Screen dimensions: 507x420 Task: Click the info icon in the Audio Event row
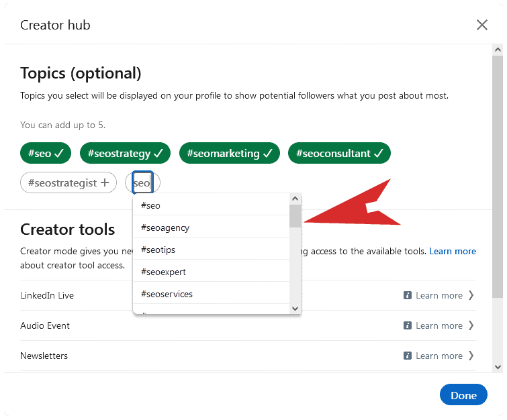408,325
